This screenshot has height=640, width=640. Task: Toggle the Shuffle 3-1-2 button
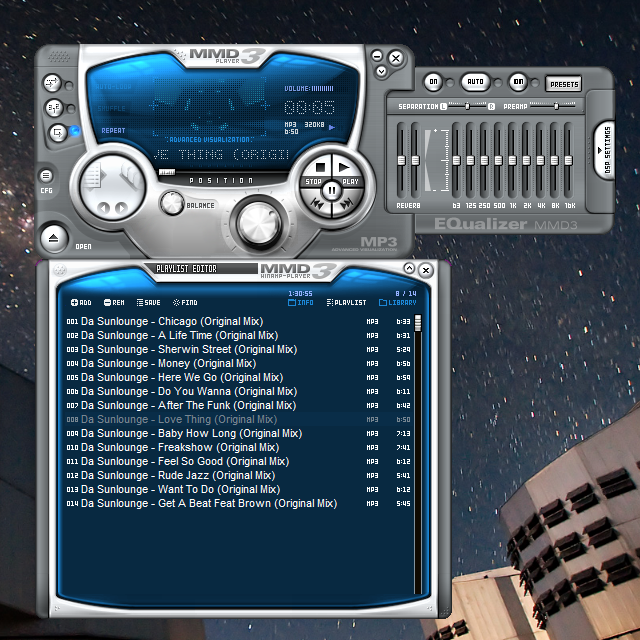53,108
